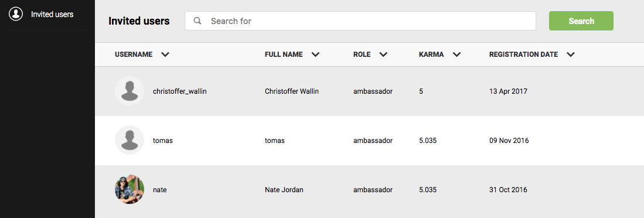Open christoffer_wallin's default avatar
644x218 pixels.
[130, 91]
